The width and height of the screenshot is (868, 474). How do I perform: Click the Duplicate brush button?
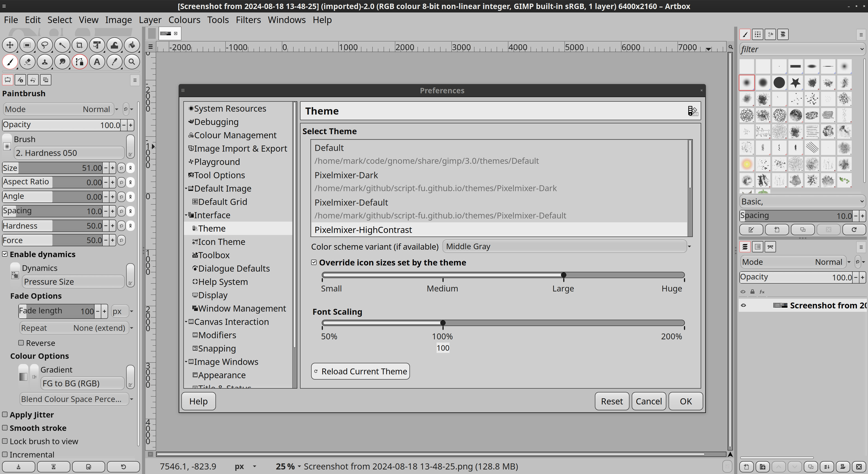803,230
